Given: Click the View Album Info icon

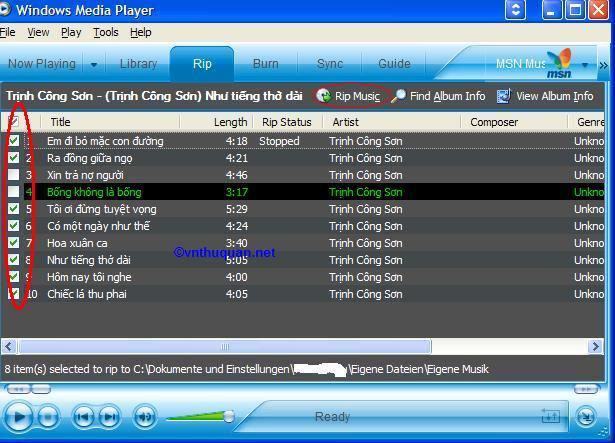Looking at the screenshot, I should (x=504, y=96).
